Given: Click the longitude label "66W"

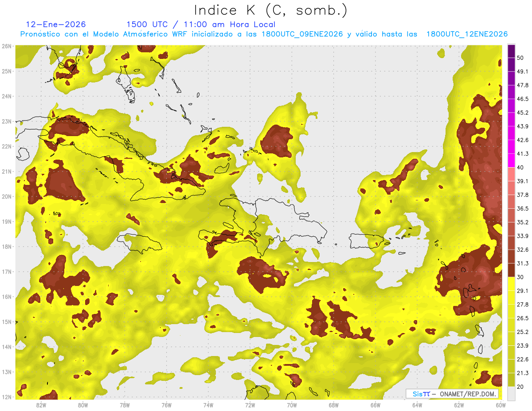Looking at the screenshot, I should [376, 405].
